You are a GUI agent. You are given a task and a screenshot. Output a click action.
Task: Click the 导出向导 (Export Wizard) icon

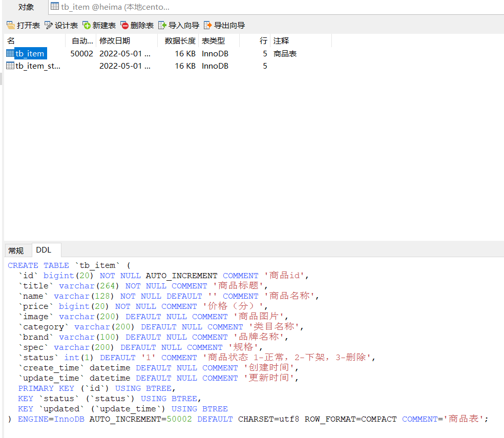point(207,25)
